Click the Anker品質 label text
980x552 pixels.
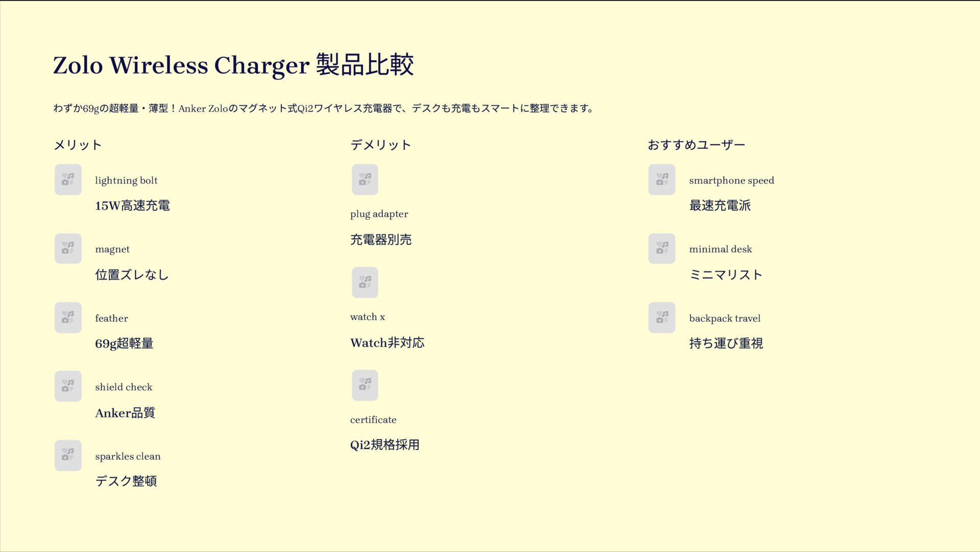click(x=126, y=413)
